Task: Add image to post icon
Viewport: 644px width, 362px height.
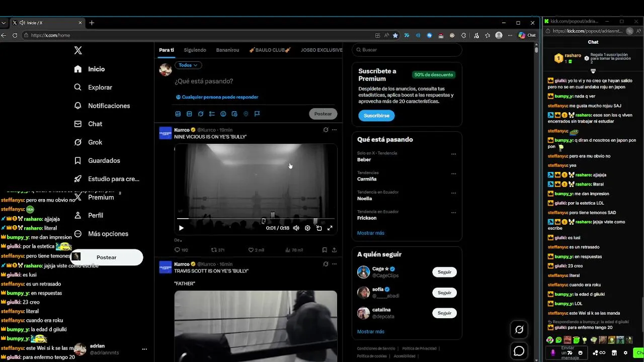Action: pos(178,114)
